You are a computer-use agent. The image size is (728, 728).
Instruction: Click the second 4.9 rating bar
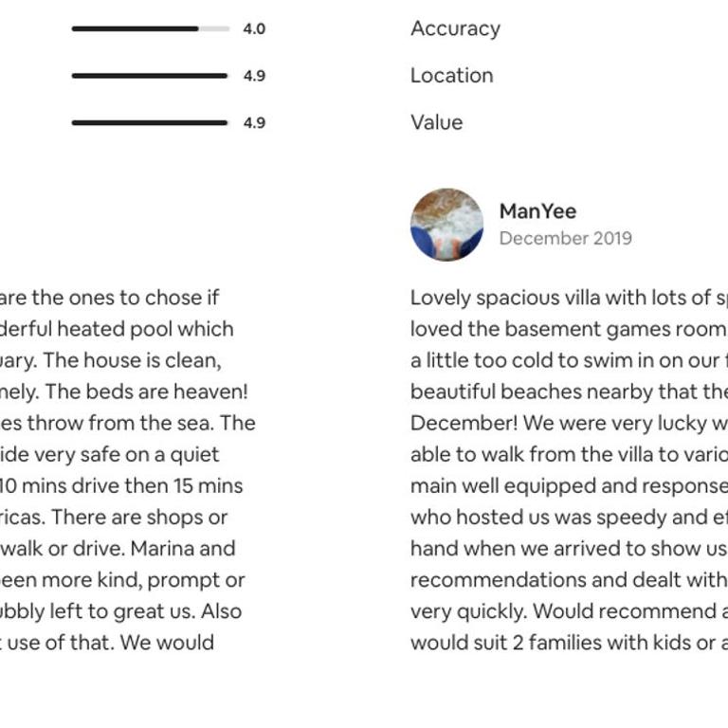150,122
